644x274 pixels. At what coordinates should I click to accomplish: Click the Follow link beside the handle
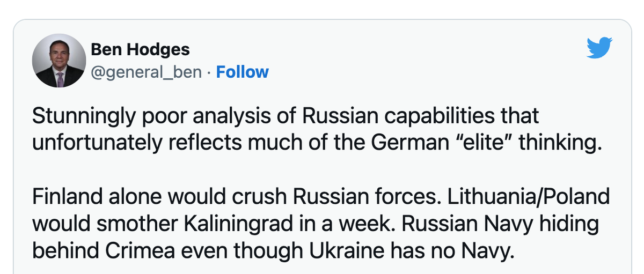(x=242, y=72)
